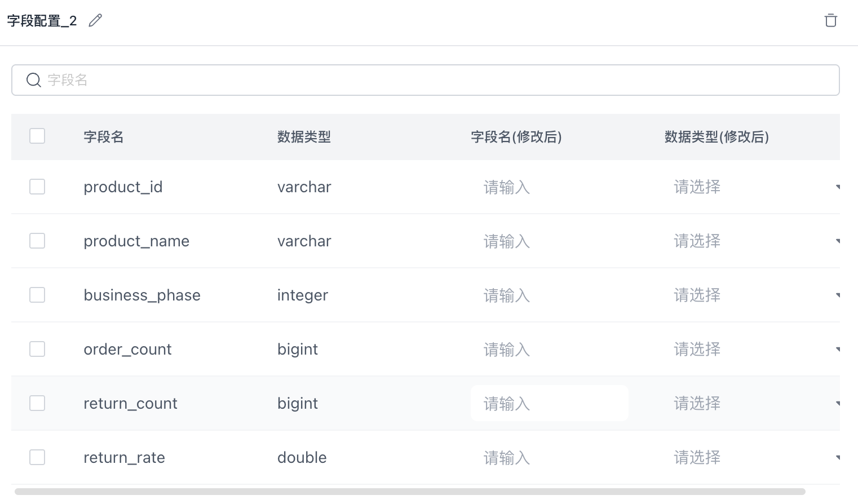Select the business_phase row checkbox

point(37,295)
